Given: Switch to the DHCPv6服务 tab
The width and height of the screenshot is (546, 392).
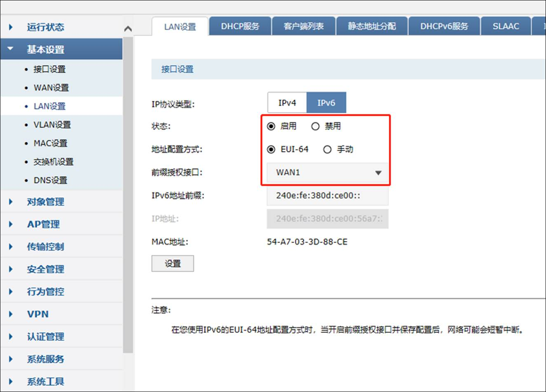Looking at the screenshot, I should pyautogui.click(x=444, y=26).
